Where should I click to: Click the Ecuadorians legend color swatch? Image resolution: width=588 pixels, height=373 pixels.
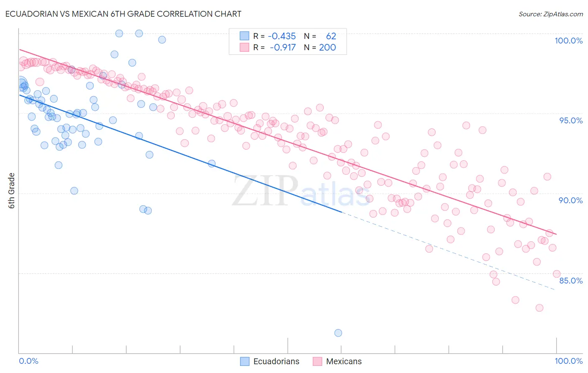[245, 361]
